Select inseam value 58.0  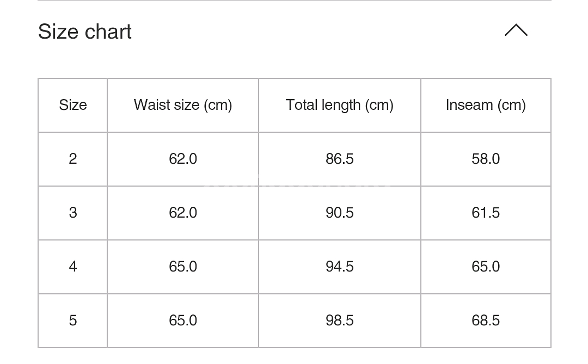coord(486,159)
